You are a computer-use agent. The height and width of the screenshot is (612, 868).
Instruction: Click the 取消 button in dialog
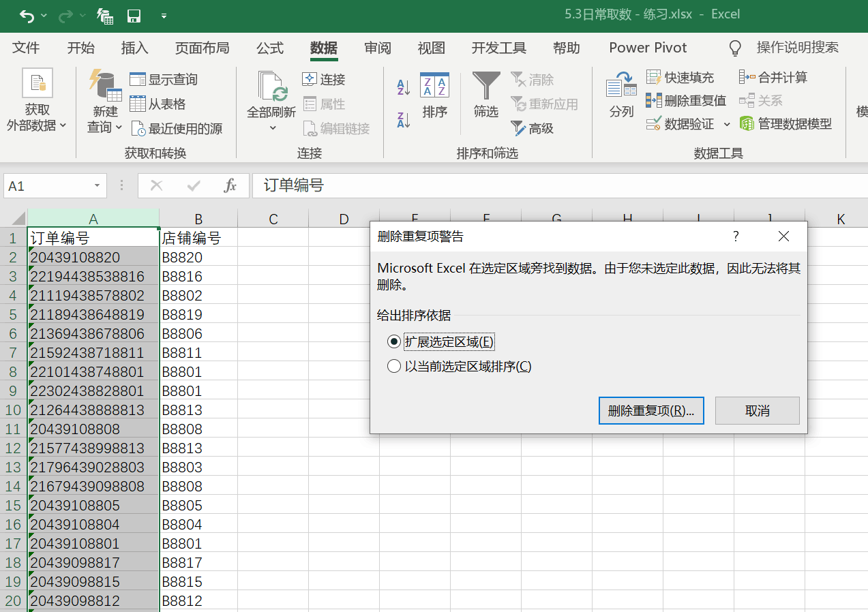coord(758,411)
